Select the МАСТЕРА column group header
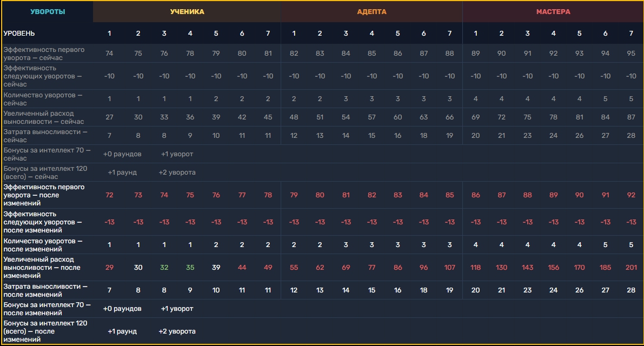This screenshot has width=644, height=346. click(553, 11)
